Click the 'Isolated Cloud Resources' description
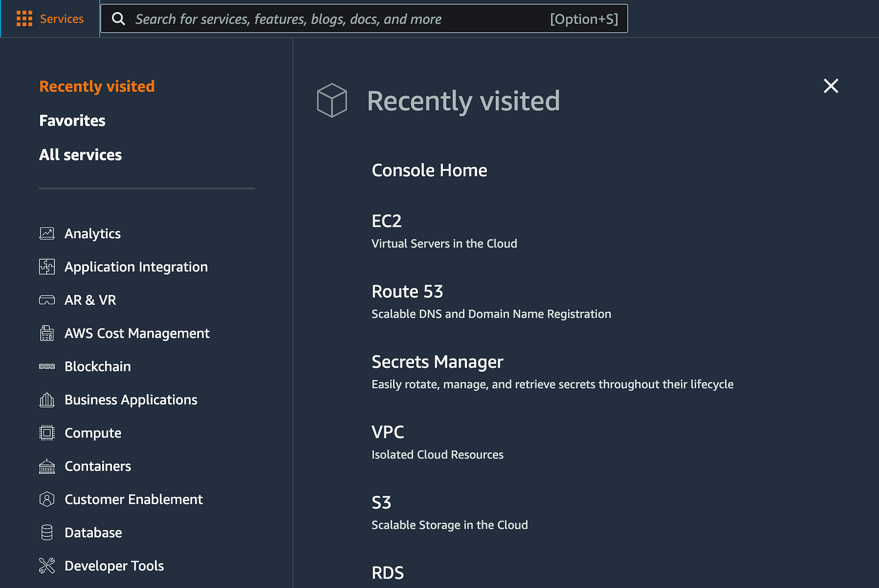The height and width of the screenshot is (588, 879). point(437,455)
